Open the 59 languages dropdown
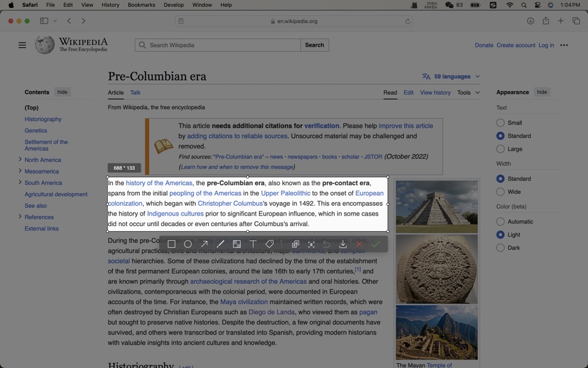The height and width of the screenshot is (368, 588). tap(451, 77)
